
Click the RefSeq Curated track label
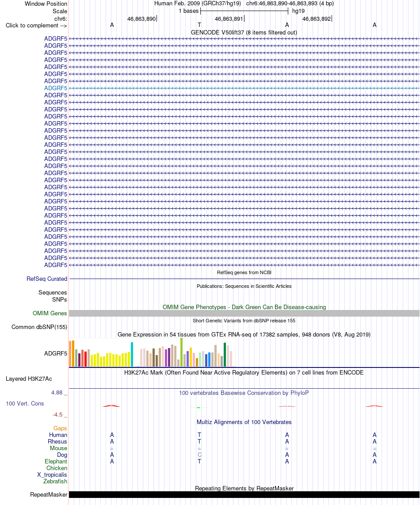pos(47,279)
